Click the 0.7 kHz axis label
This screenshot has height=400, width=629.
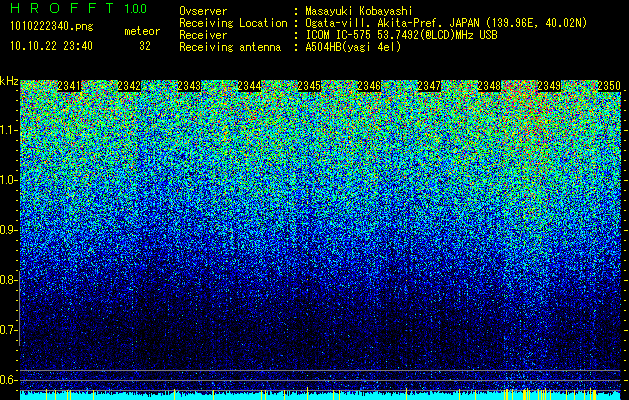(9, 330)
